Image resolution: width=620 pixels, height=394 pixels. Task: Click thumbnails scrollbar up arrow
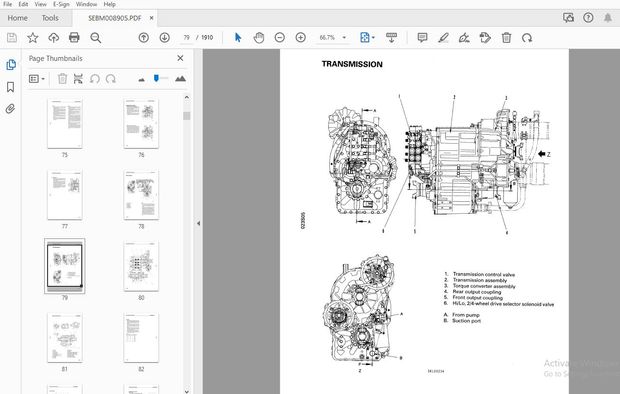[x=187, y=97]
